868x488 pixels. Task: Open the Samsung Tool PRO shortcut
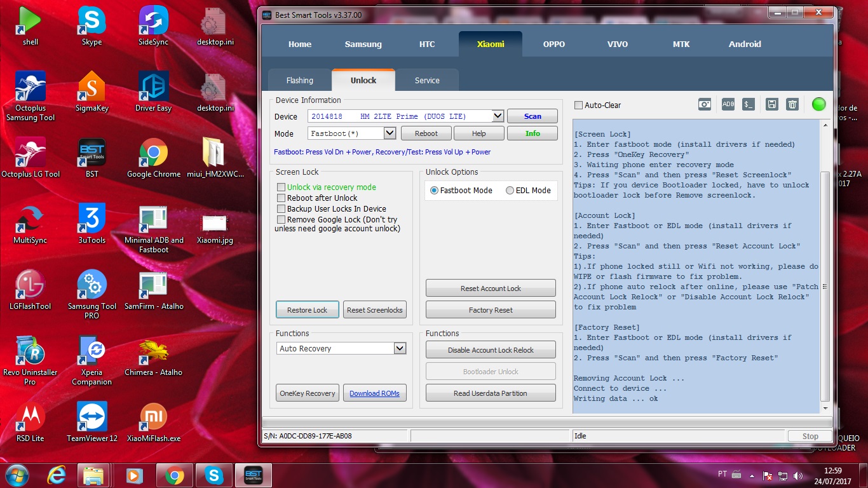(92, 295)
